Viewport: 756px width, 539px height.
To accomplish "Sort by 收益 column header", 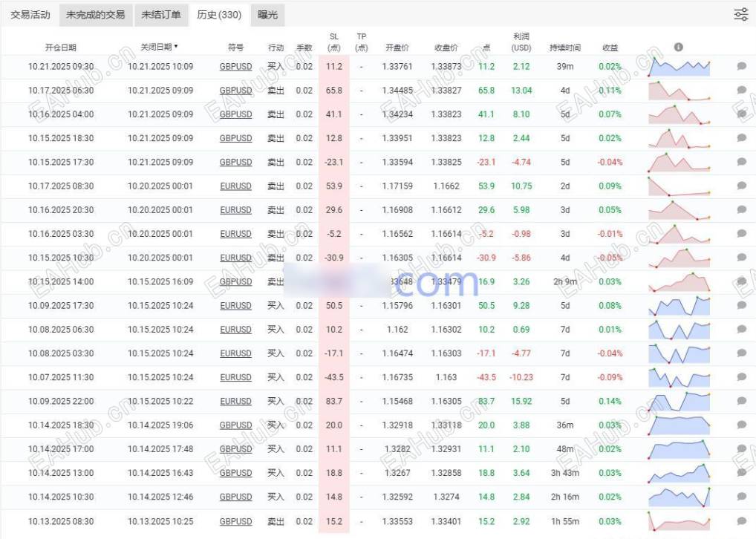I will pos(610,48).
